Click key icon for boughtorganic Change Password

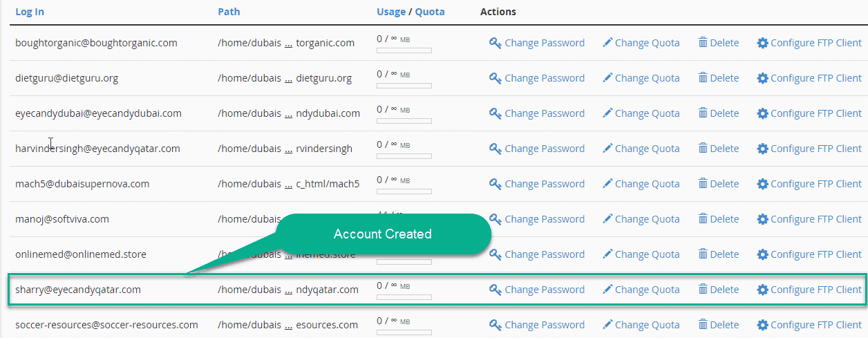click(x=495, y=43)
